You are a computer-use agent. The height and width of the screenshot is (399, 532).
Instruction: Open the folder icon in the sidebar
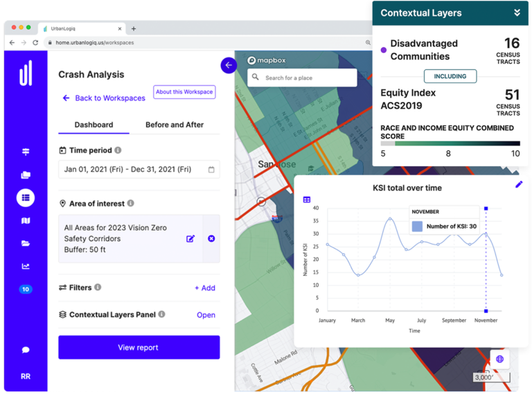[26, 243]
